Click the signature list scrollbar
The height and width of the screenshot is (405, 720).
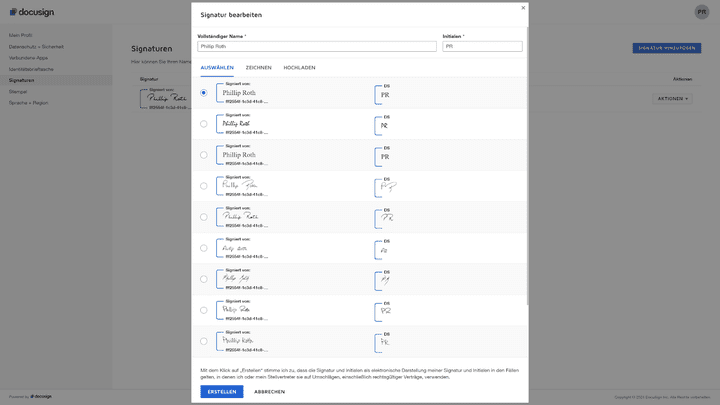pos(526,200)
